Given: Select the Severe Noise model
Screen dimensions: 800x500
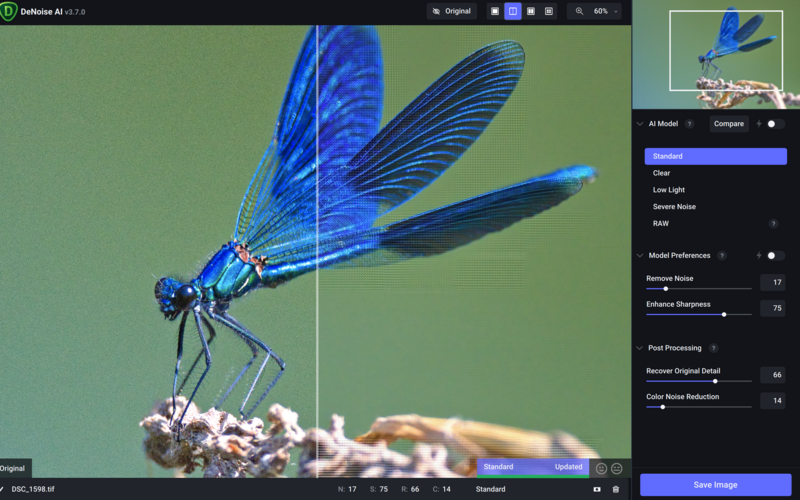Looking at the screenshot, I should pos(674,207).
